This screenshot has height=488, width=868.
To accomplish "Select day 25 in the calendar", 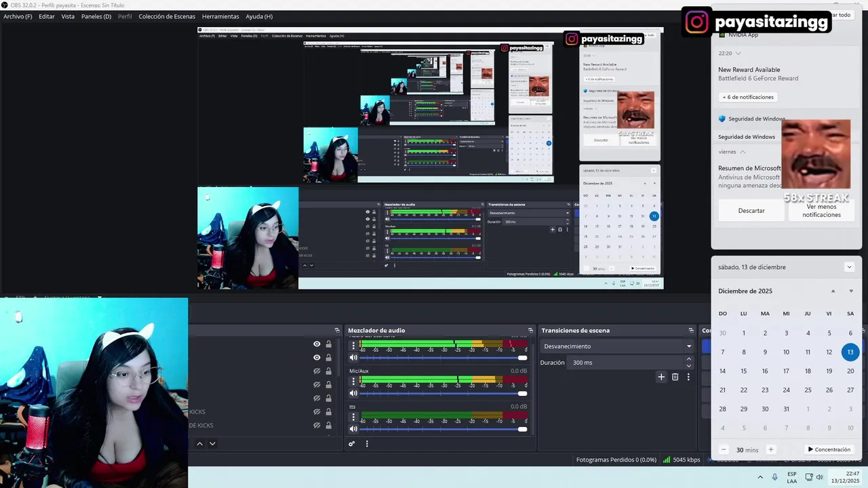I will click(x=808, y=390).
